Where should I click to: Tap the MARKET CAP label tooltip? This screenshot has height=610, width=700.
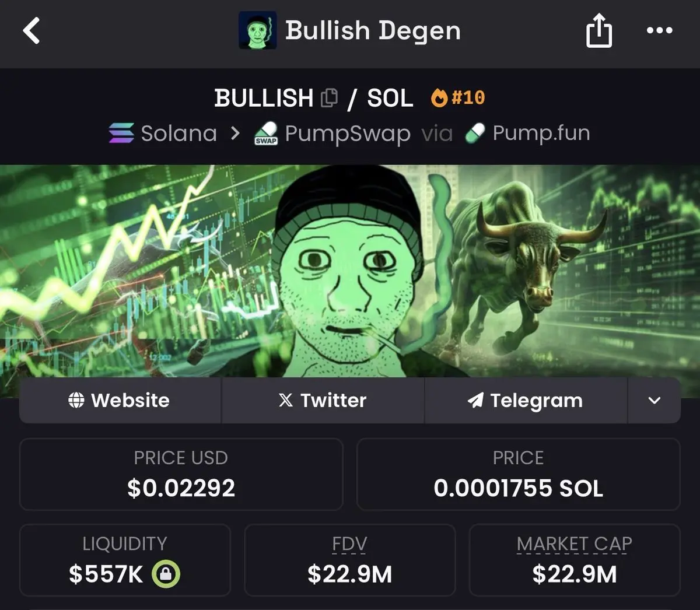point(575,544)
